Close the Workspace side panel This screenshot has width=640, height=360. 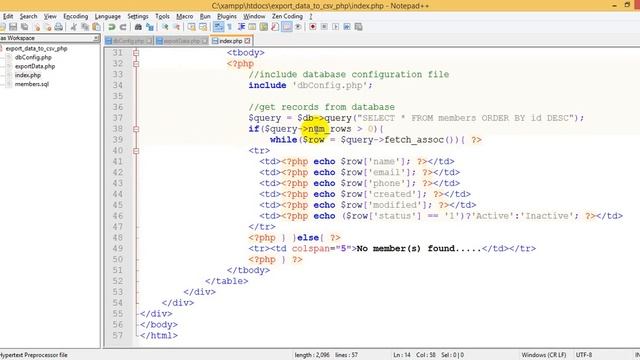[x=96, y=38]
